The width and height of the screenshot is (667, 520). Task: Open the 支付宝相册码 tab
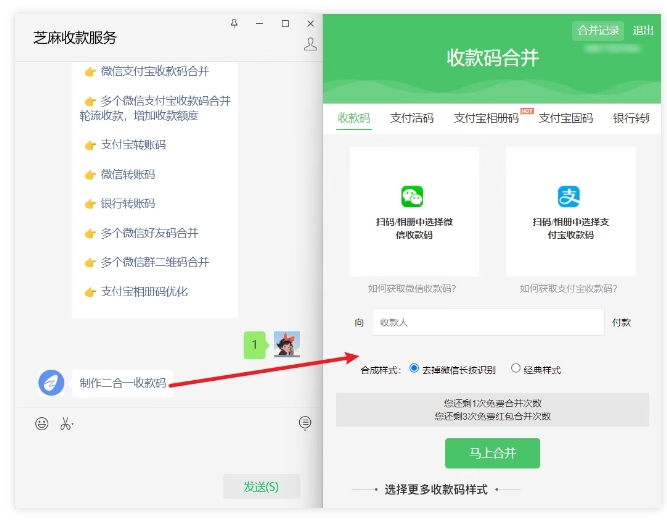point(486,118)
